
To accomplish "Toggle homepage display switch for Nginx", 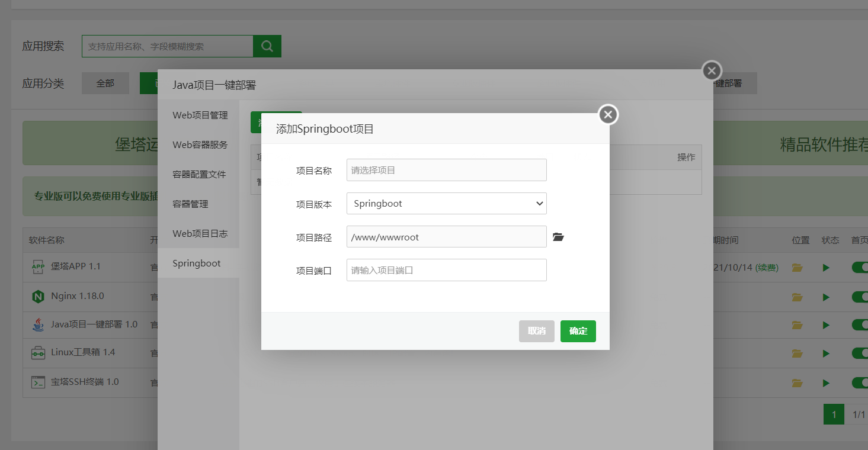I will (860, 297).
